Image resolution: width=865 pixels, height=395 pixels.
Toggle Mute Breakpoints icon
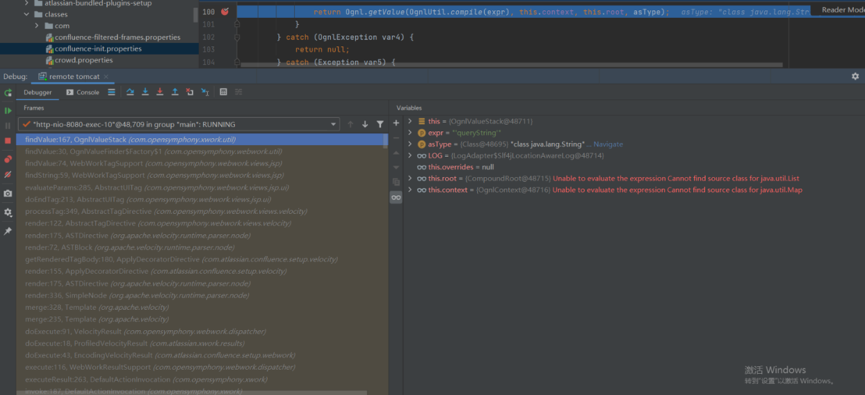coord(8,174)
